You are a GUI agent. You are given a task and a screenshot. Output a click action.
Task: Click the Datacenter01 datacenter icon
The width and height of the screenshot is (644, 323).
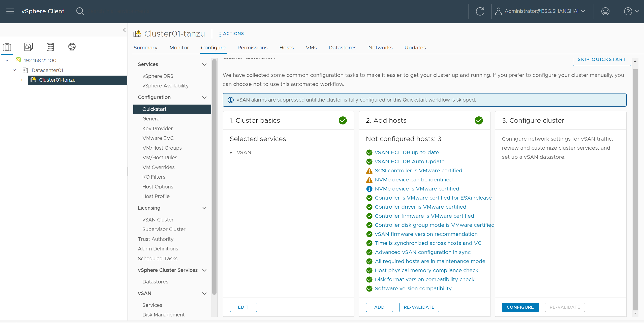click(x=25, y=70)
